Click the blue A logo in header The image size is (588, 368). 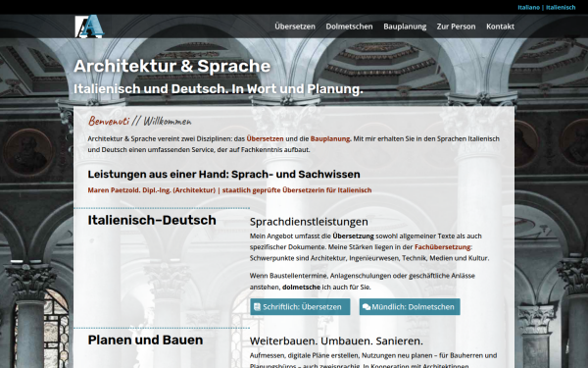coord(89,26)
